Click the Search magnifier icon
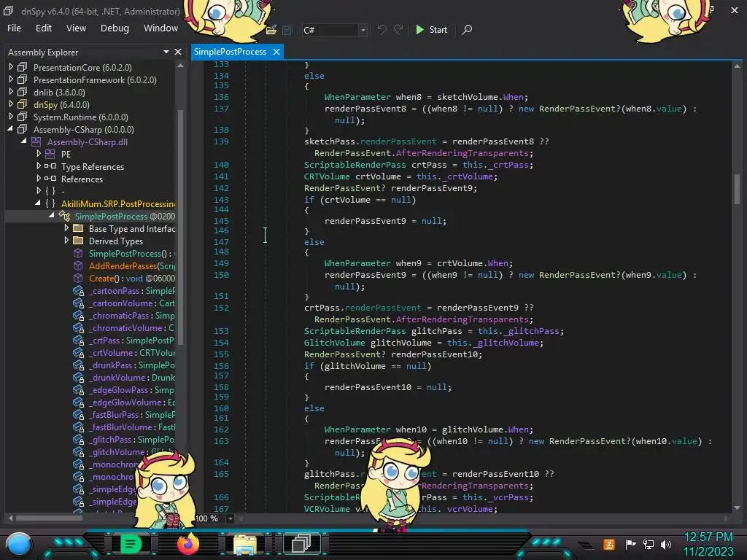Screen dimensions: 747x560 pyautogui.click(x=468, y=29)
